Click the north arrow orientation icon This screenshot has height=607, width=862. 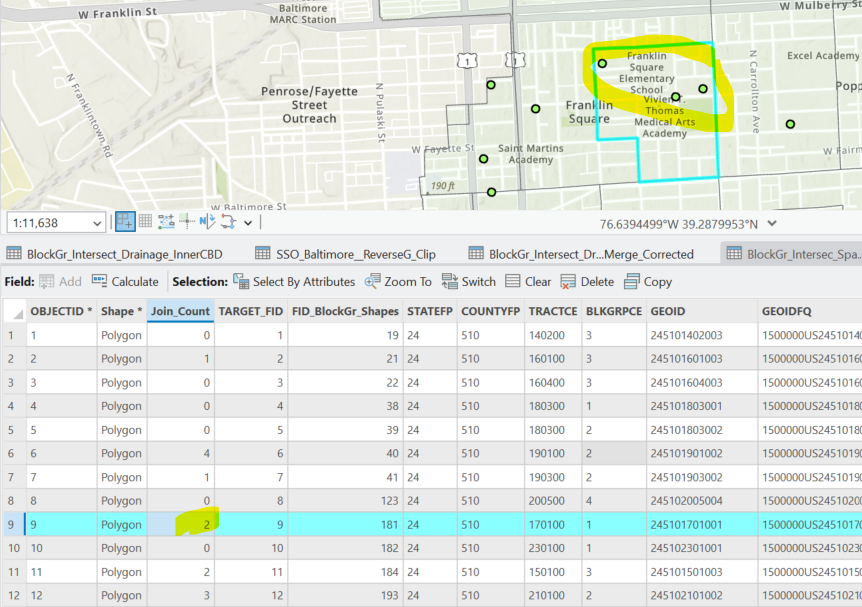(x=207, y=222)
